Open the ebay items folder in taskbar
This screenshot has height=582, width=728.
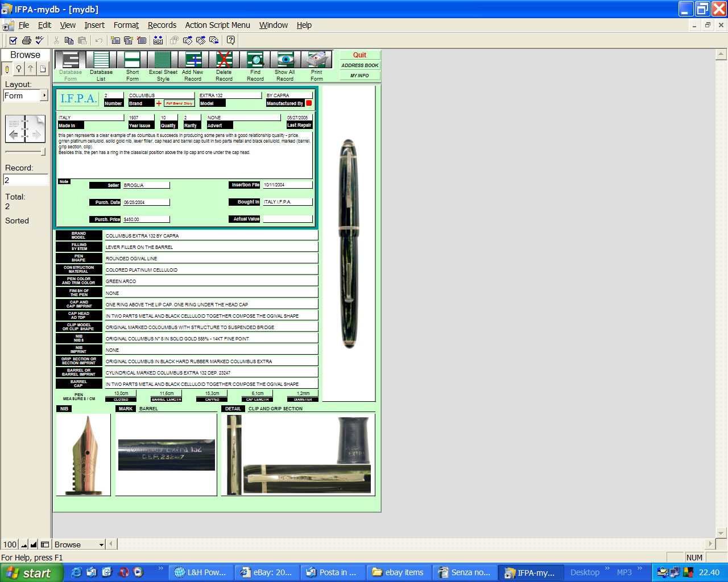(x=400, y=572)
